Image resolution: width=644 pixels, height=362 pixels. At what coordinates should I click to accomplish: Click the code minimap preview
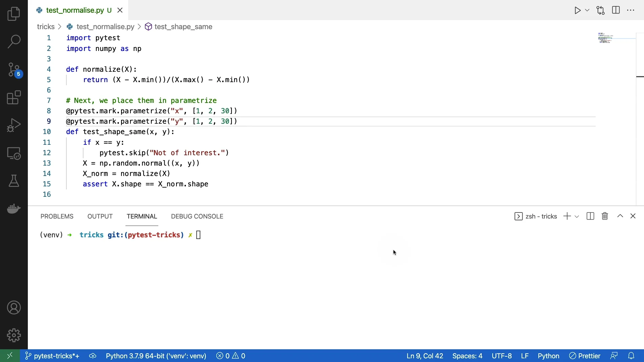[606, 38]
